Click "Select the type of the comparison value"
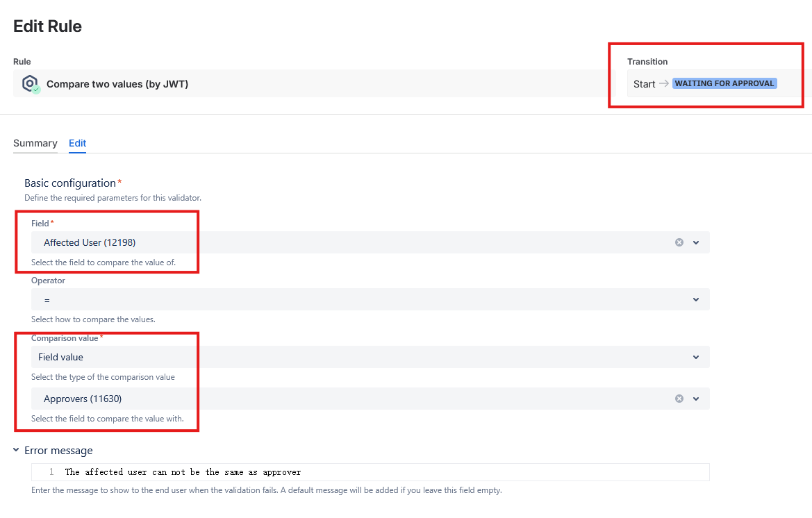Viewport: 812px width, 518px height. 103,377
